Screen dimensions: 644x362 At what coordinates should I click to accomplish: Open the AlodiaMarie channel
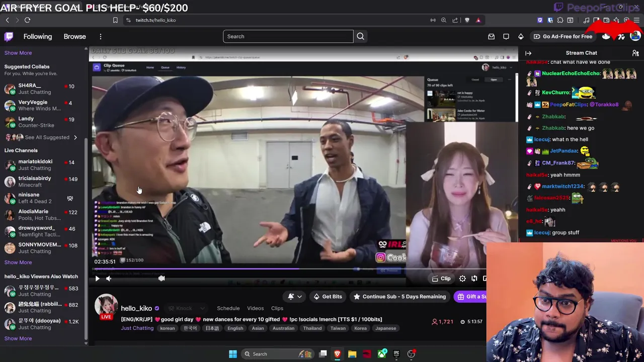42,215
